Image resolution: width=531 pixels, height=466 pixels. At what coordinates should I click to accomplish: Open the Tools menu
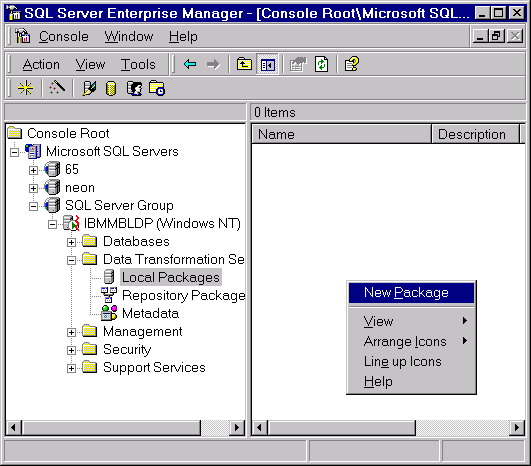click(x=138, y=64)
